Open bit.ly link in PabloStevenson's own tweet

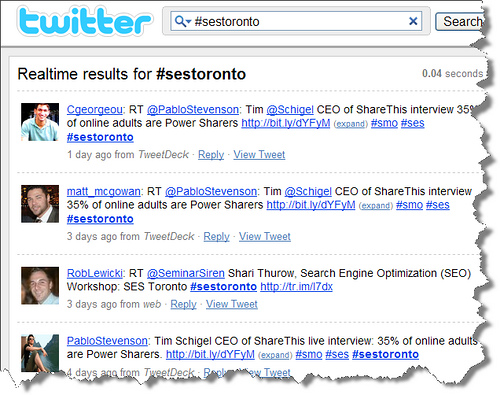click(x=210, y=354)
